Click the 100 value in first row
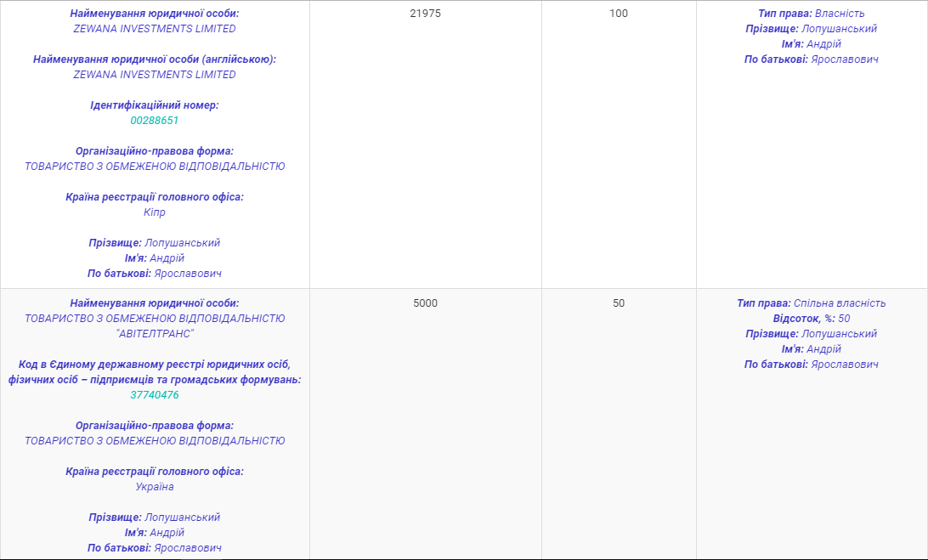 [619, 14]
